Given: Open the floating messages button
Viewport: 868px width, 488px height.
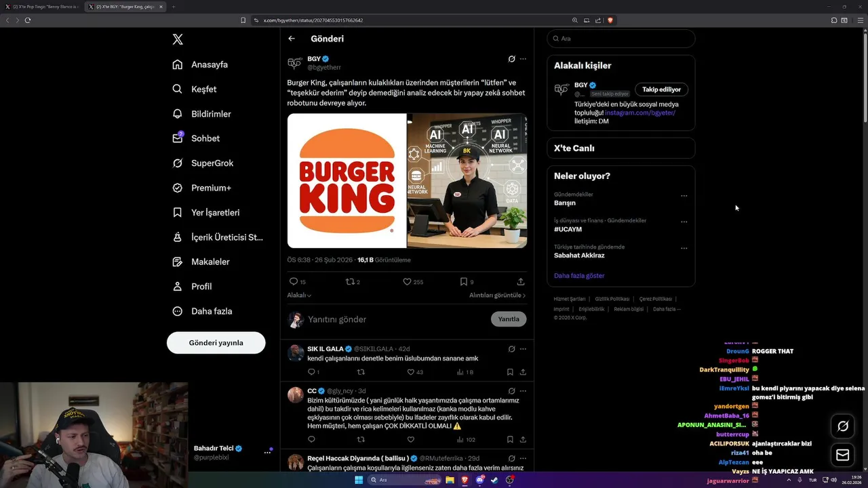Looking at the screenshot, I should [843, 455].
